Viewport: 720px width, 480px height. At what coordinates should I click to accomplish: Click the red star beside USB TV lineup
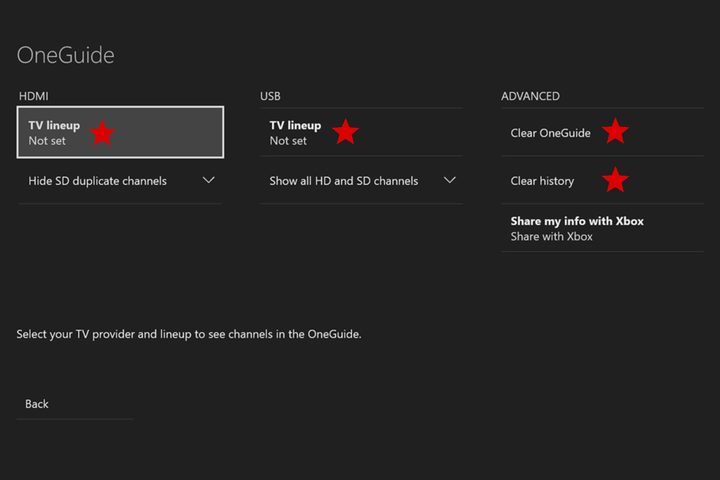(x=345, y=131)
